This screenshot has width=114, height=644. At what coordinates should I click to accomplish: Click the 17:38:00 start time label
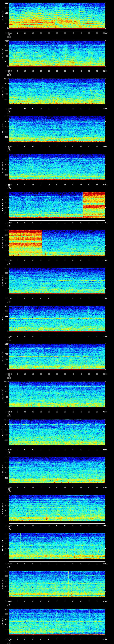[9, 374]
